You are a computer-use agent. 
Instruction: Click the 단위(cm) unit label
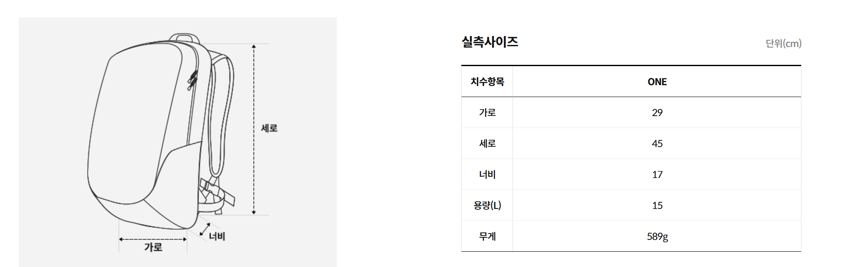point(783,43)
